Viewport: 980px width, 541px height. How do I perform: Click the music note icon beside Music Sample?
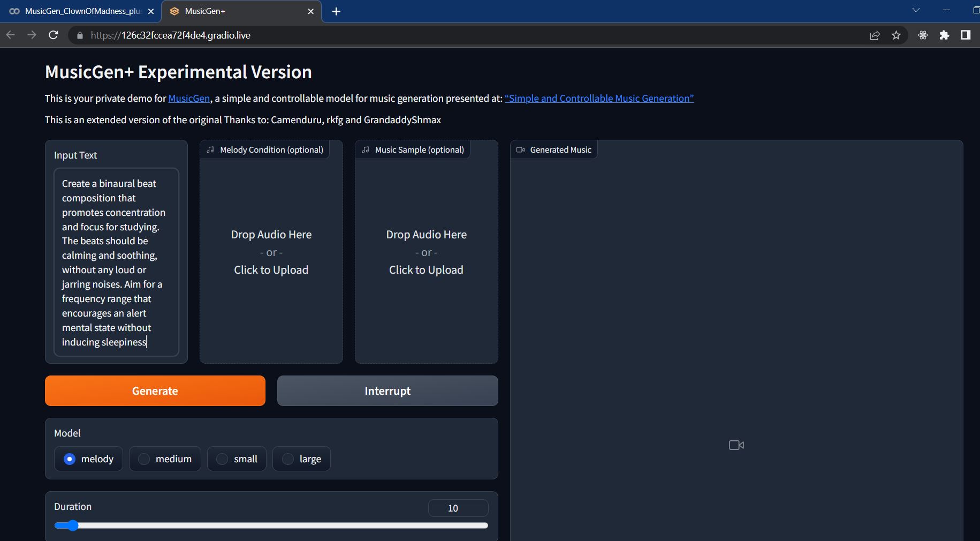[366, 150]
